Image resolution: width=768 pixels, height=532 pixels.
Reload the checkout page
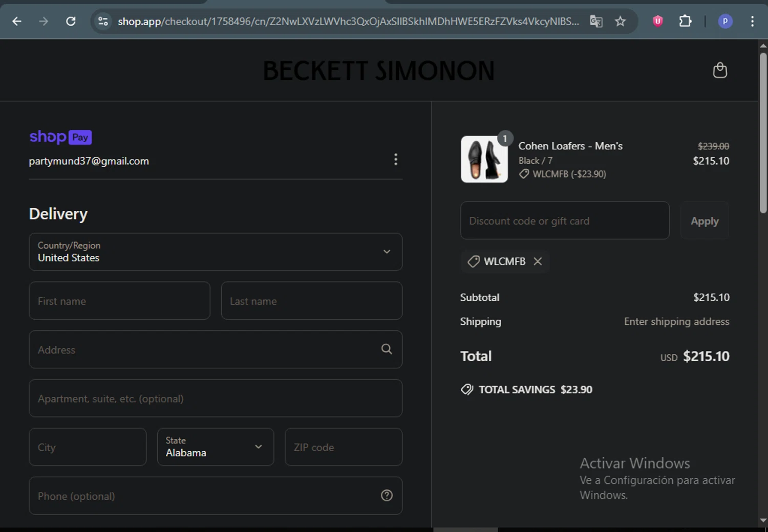pyautogui.click(x=71, y=21)
